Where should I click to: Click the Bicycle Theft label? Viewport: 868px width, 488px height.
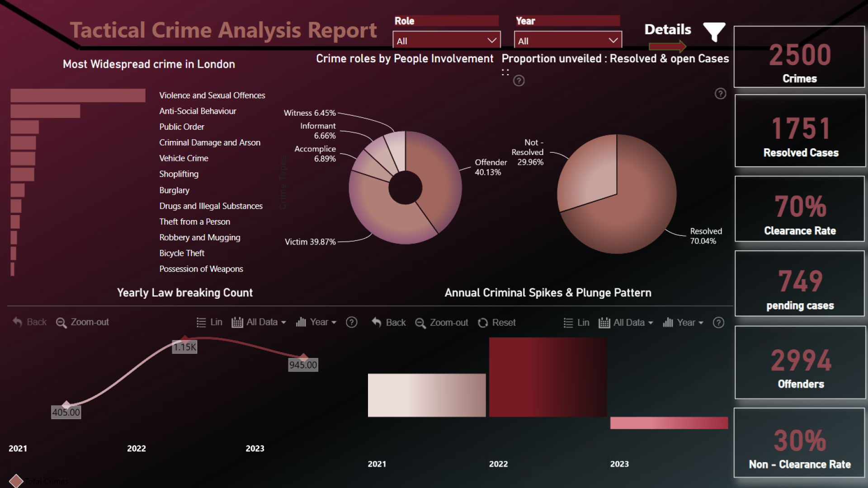coord(182,253)
